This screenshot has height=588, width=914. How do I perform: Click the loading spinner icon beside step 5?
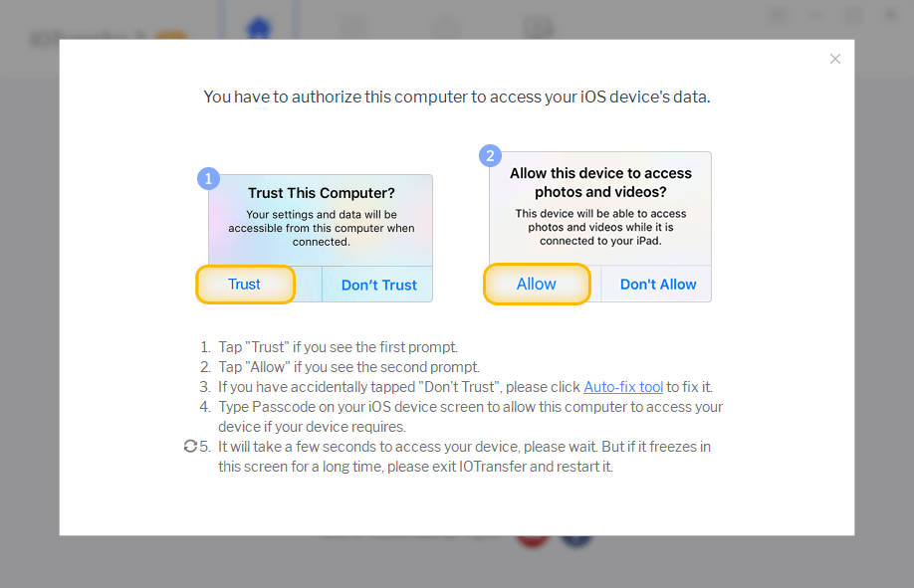(190, 447)
